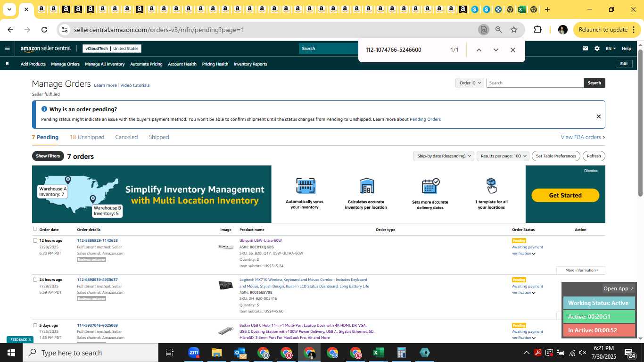Open the Inventory Reports menu item

coord(250,64)
